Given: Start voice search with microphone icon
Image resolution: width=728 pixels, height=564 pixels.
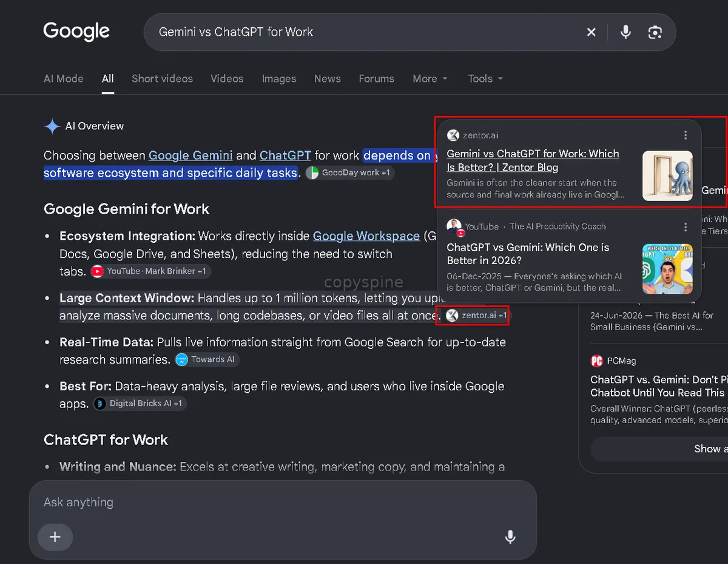Looking at the screenshot, I should 625,32.
